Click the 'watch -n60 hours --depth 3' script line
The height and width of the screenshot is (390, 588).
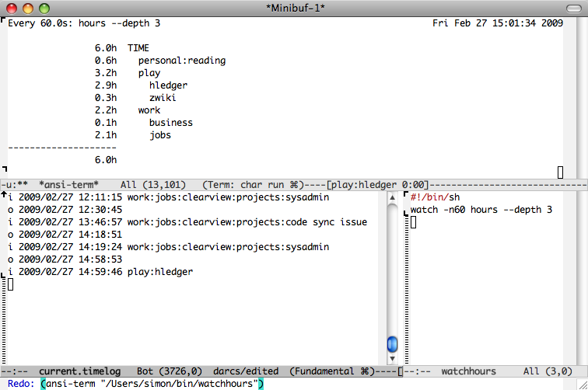tap(481, 210)
